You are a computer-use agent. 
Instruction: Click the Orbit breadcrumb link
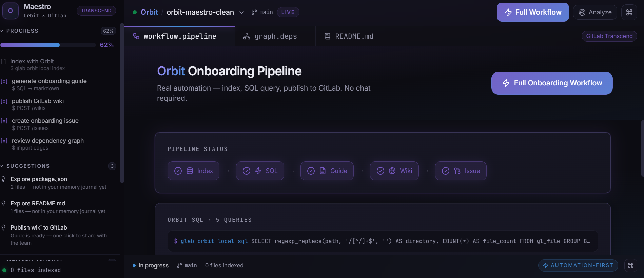[x=149, y=12]
